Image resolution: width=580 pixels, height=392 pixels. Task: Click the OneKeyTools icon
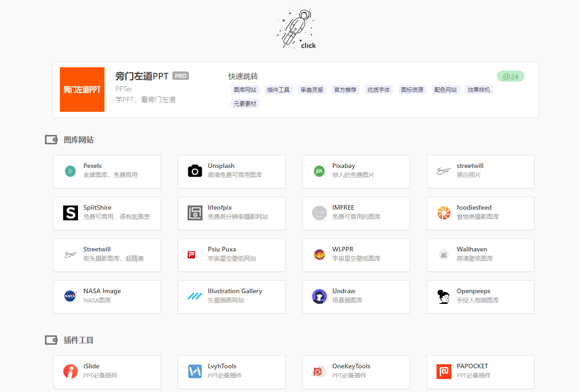(x=319, y=372)
